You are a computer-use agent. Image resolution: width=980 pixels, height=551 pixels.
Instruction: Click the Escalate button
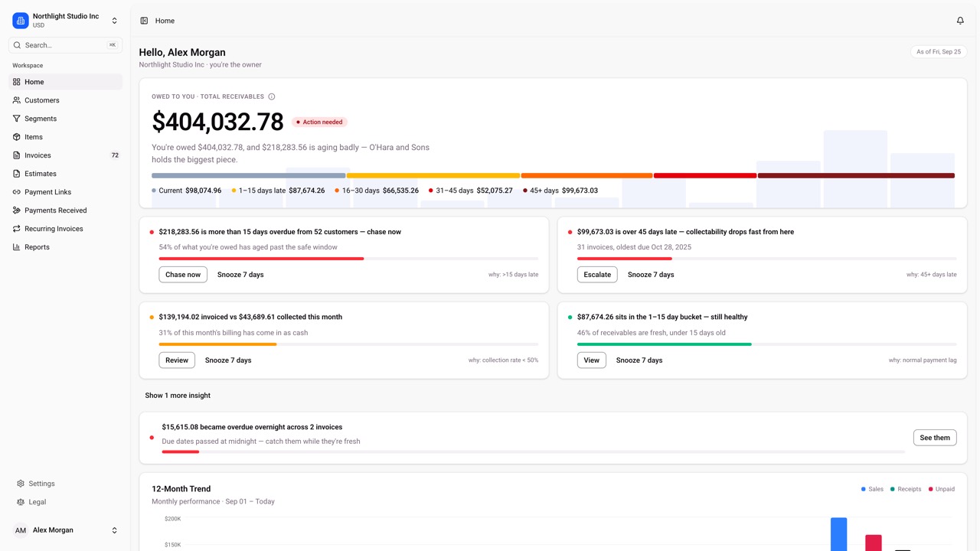click(597, 275)
